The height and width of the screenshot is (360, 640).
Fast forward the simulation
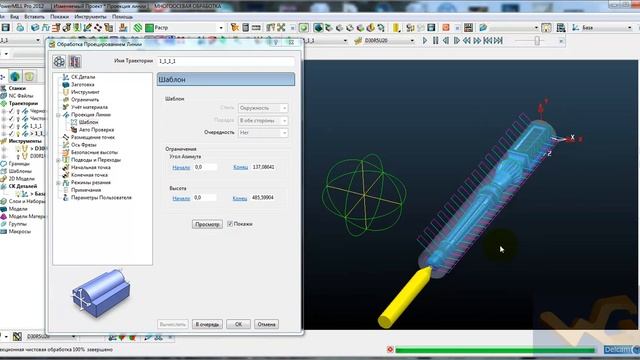coord(477,40)
